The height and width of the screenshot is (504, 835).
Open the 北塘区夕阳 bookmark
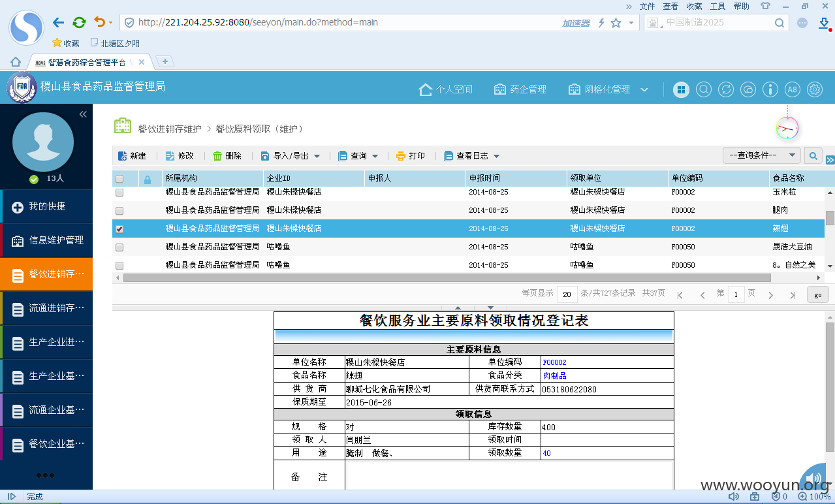click(115, 43)
